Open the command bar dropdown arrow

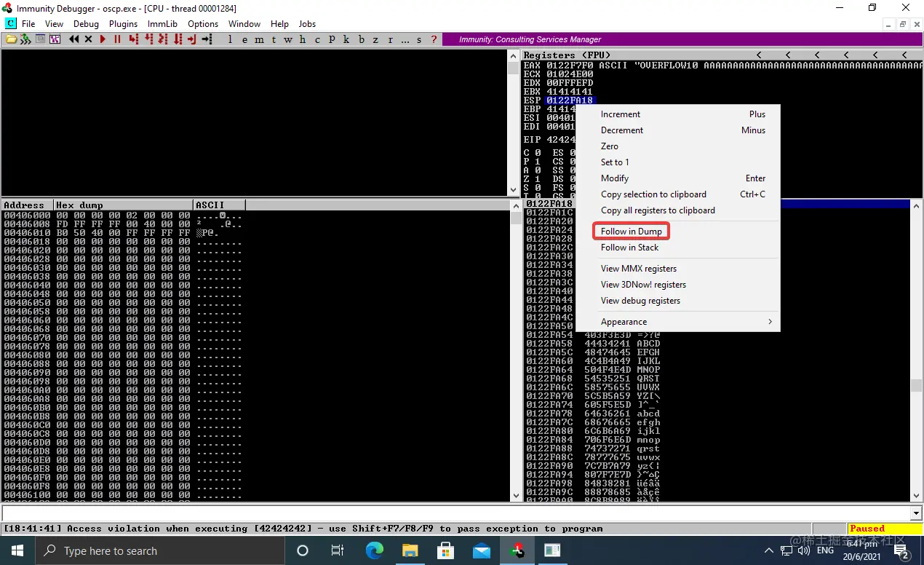click(x=917, y=513)
